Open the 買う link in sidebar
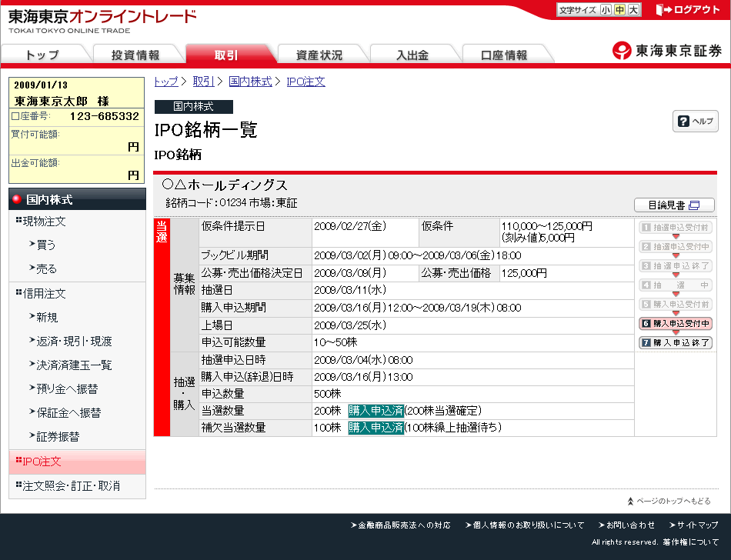Image resolution: width=731 pixels, height=560 pixels. coord(45,245)
